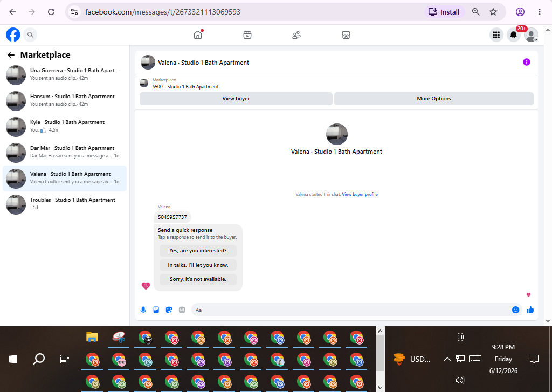This screenshot has height=392, width=552.
Task: Open the emoji picker smiley icon
Action: (x=515, y=310)
